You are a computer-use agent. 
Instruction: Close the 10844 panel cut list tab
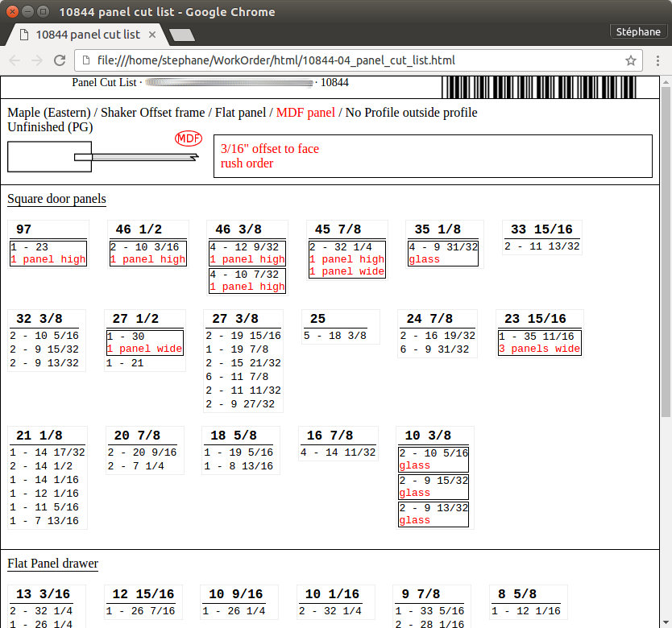[152, 35]
